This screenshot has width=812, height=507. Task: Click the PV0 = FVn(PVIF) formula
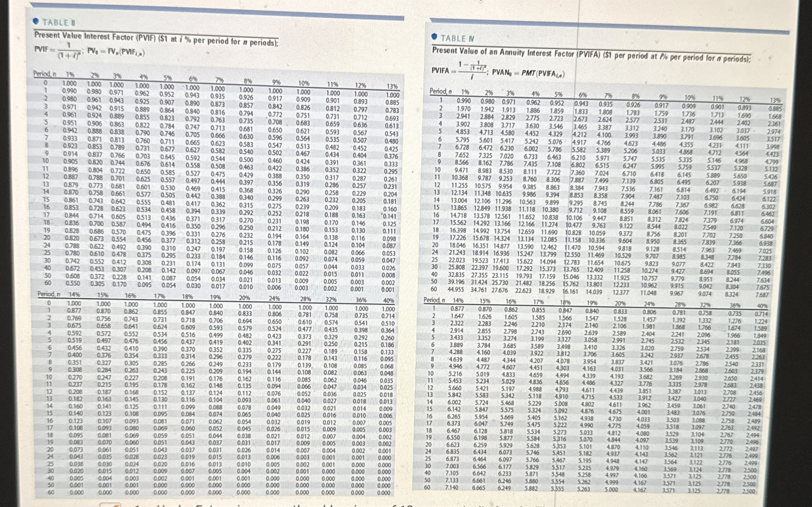[116, 52]
